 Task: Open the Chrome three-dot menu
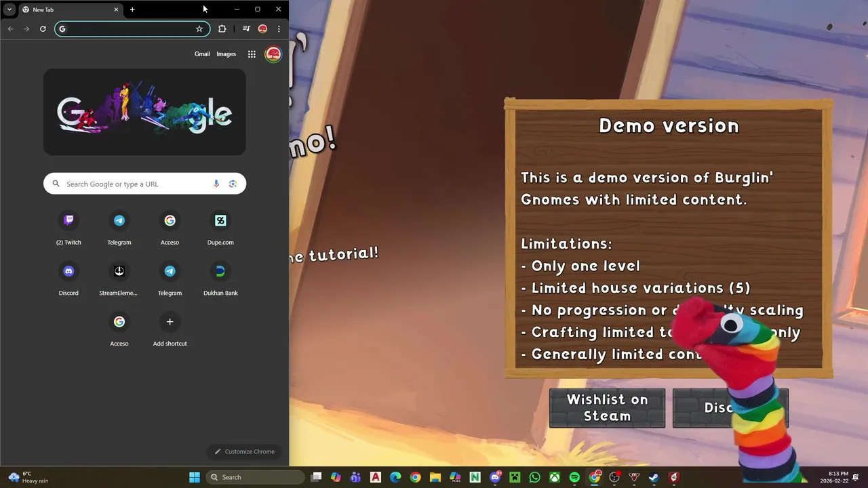click(279, 28)
